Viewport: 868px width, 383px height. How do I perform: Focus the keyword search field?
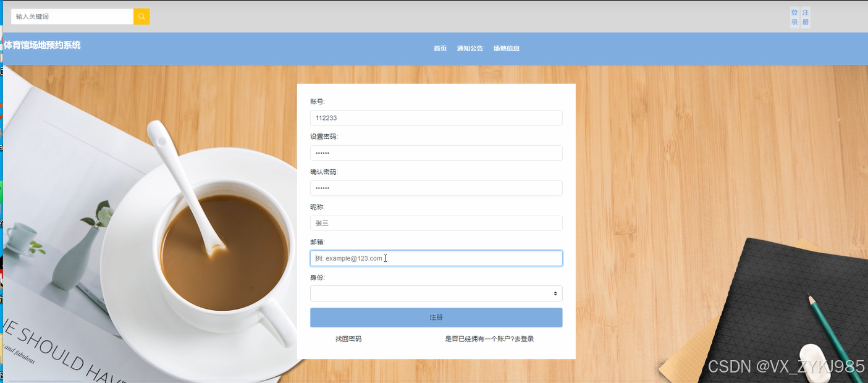[x=72, y=17]
